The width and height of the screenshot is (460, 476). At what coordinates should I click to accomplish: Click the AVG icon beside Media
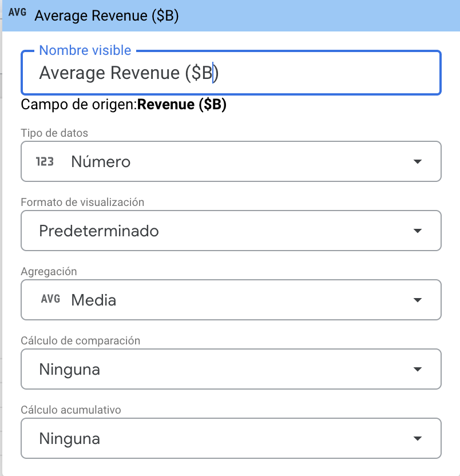50,300
